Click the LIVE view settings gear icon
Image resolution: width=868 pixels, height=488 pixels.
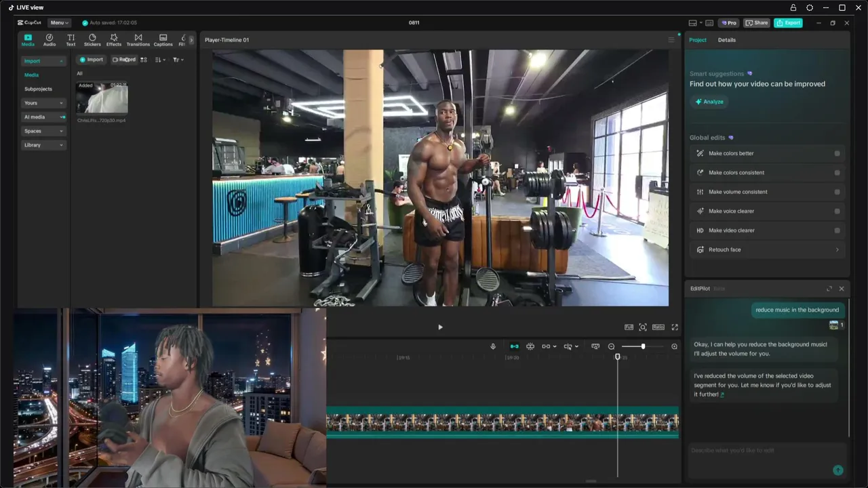point(810,7)
